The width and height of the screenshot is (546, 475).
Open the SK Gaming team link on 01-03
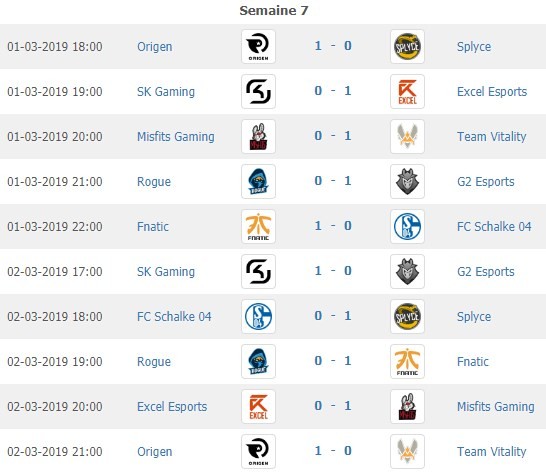point(166,92)
